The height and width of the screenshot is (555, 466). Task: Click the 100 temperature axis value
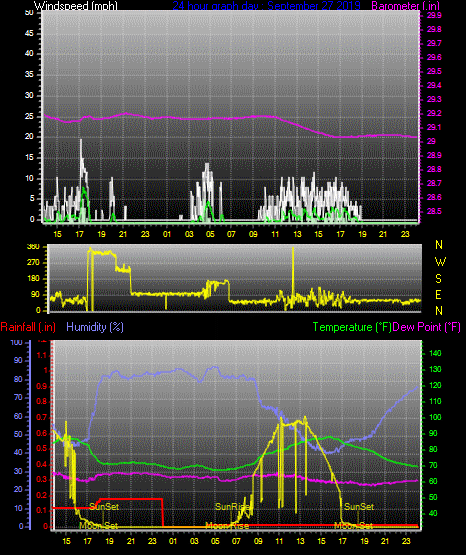coord(435,417)
